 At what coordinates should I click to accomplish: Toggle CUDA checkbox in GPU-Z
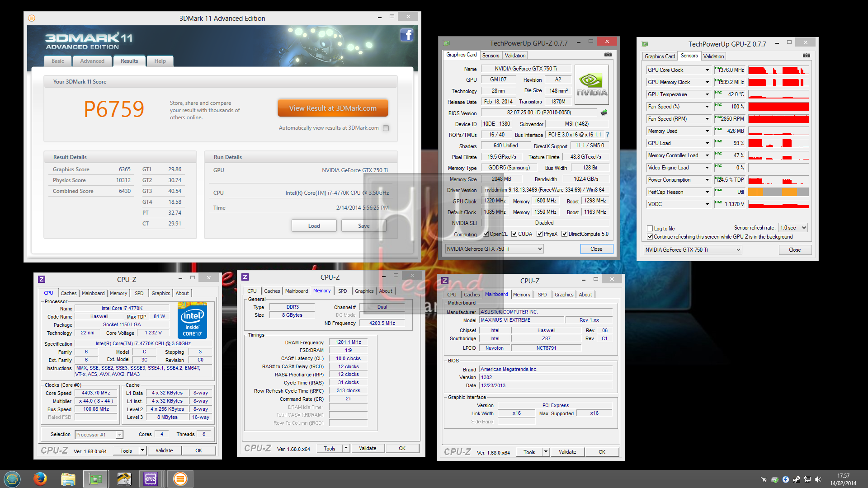pos(514,234)
